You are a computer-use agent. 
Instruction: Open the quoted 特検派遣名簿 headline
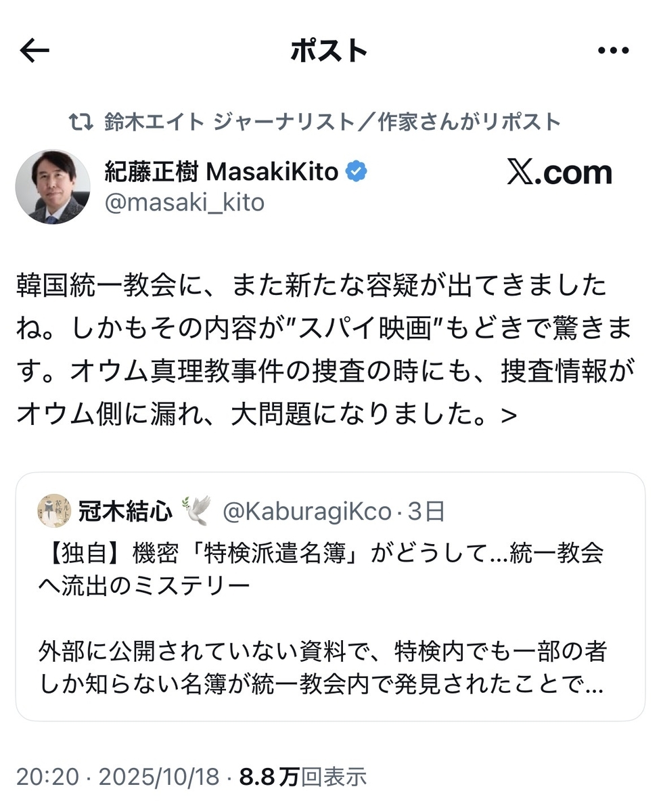point(320,568)
